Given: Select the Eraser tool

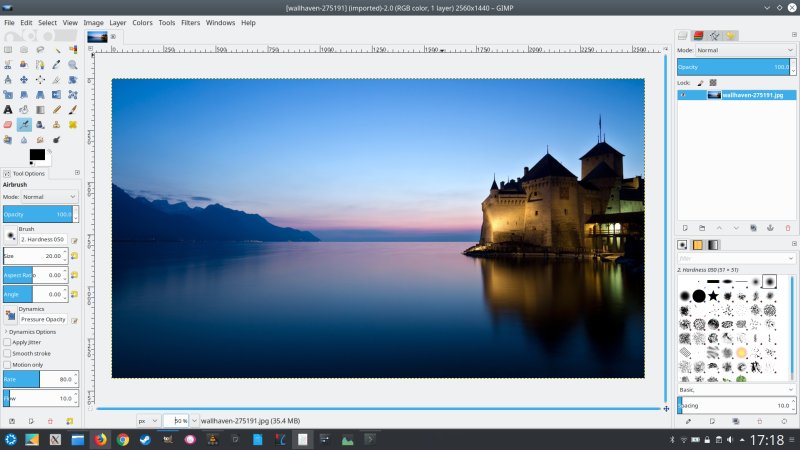Looking at the screenshot, I should coord(8,124).
